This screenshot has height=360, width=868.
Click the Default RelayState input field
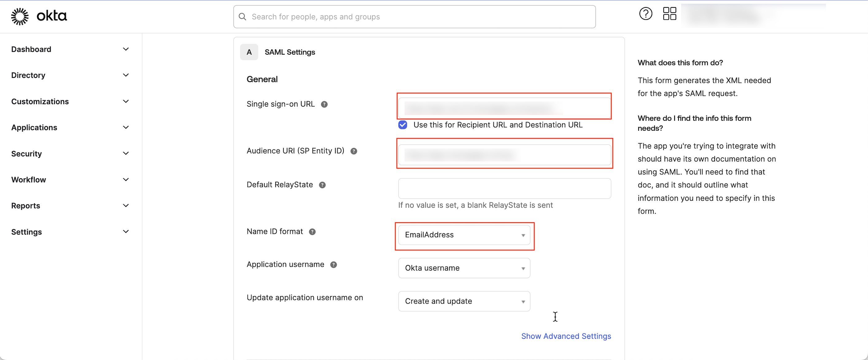click(x=504, y=189)
